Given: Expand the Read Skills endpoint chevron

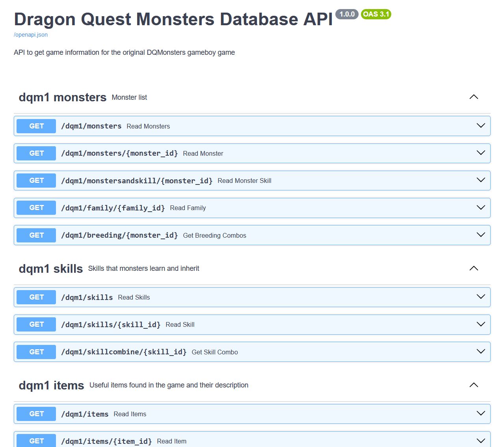Looking at the screenshot, I should click(x=481, y=297).
